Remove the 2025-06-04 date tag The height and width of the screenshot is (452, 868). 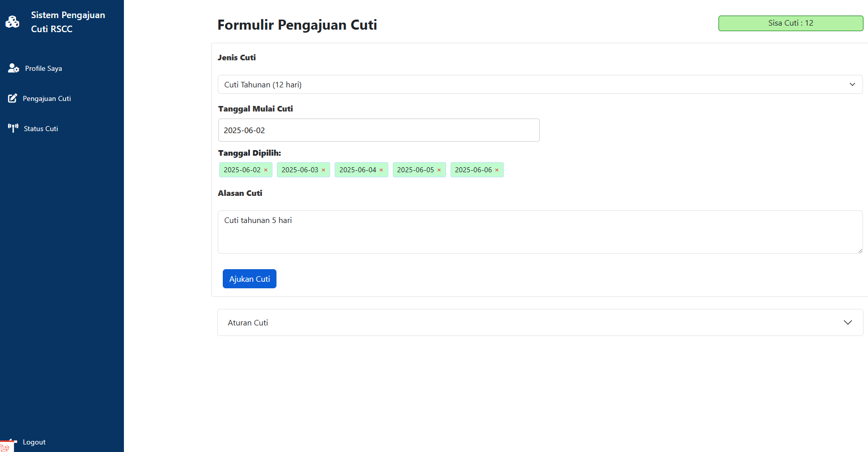381,170
